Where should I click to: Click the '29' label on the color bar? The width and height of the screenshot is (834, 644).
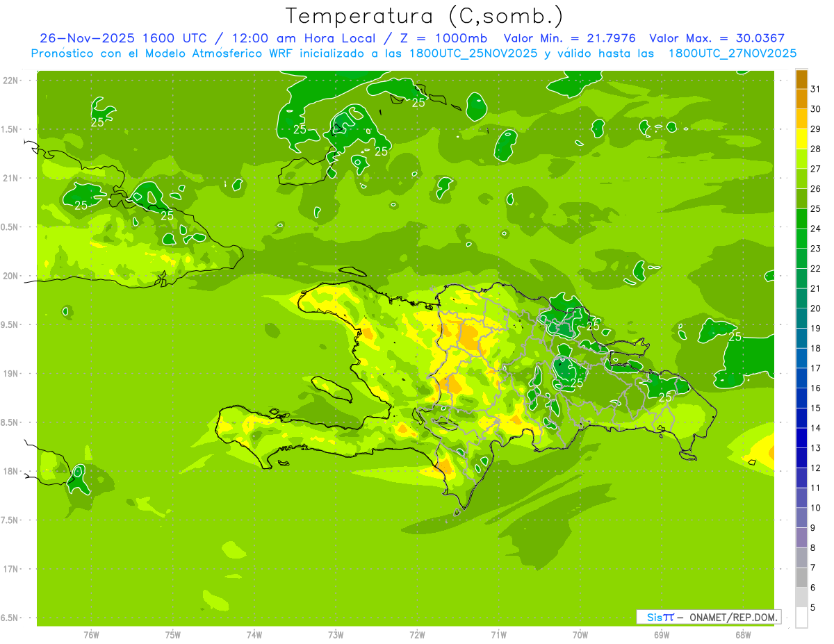pyautogui.click(x=816, y=129)
